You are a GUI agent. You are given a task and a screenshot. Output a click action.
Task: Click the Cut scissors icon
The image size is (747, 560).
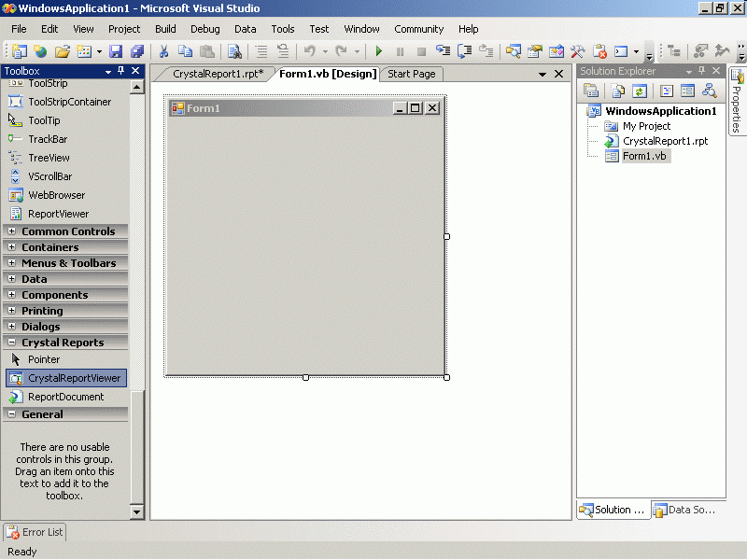[163, 51]
